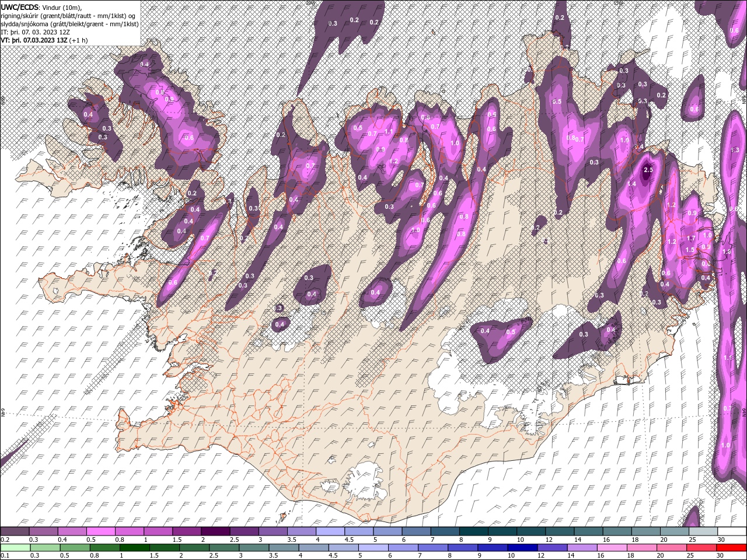The width and height of the screenshot is (747, 560).
Task: Click the 0.2 label under the purple legend row
Action: click(4, 540)
